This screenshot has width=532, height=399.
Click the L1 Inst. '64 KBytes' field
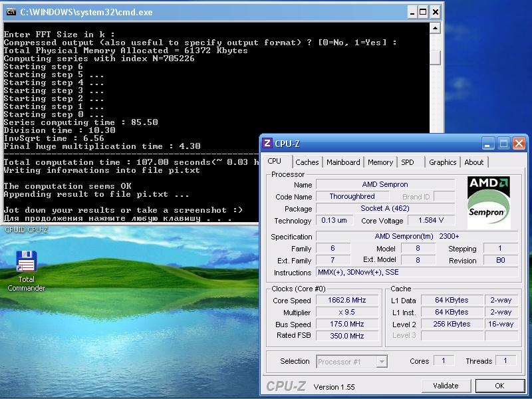point(452,312)
